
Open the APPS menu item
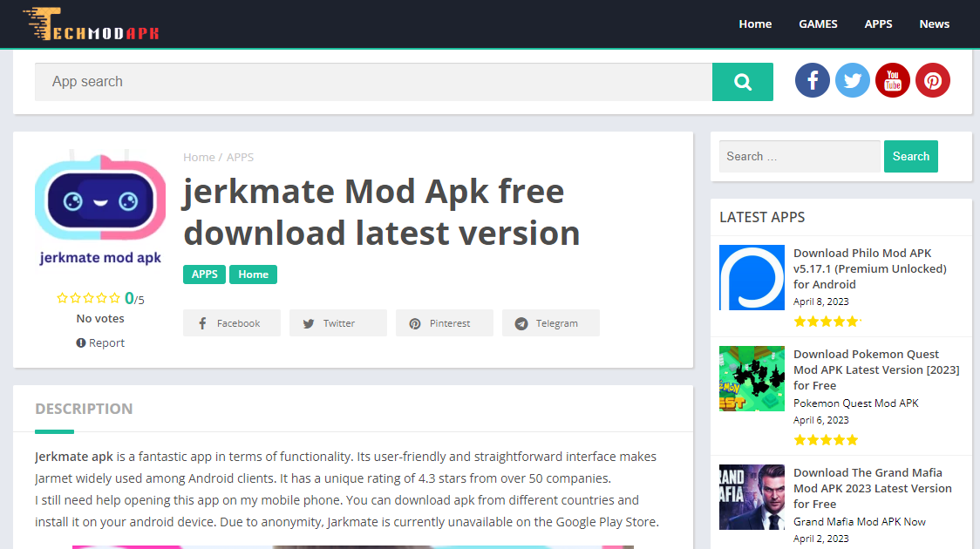coord(878,24)
